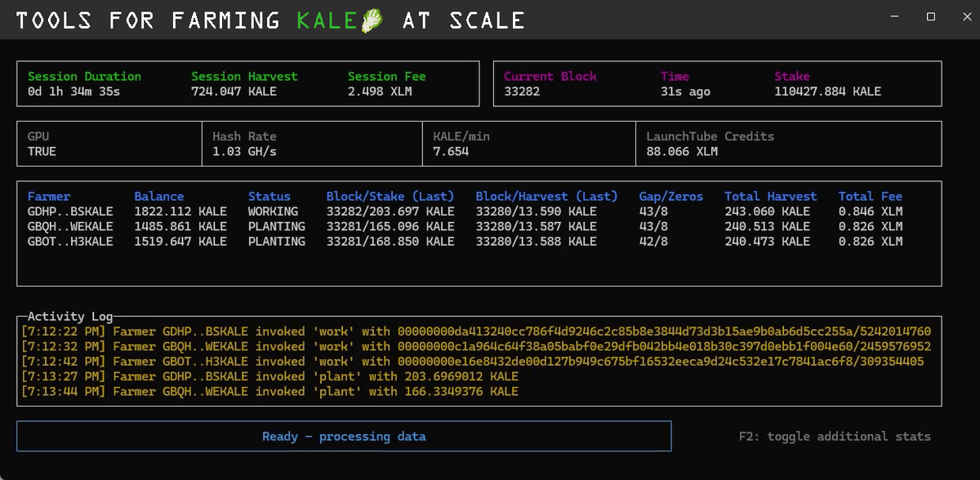Screen dimensions: 980x480
Task: Click the 'Ready – processing data' status bar
Action: (344, 437)
